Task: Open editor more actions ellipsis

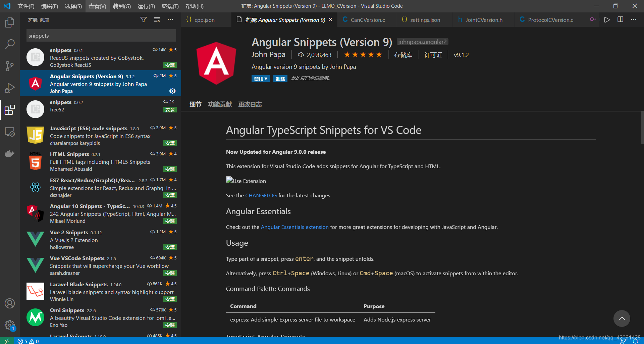Action: pyautogui.click(x=634, y=19)
